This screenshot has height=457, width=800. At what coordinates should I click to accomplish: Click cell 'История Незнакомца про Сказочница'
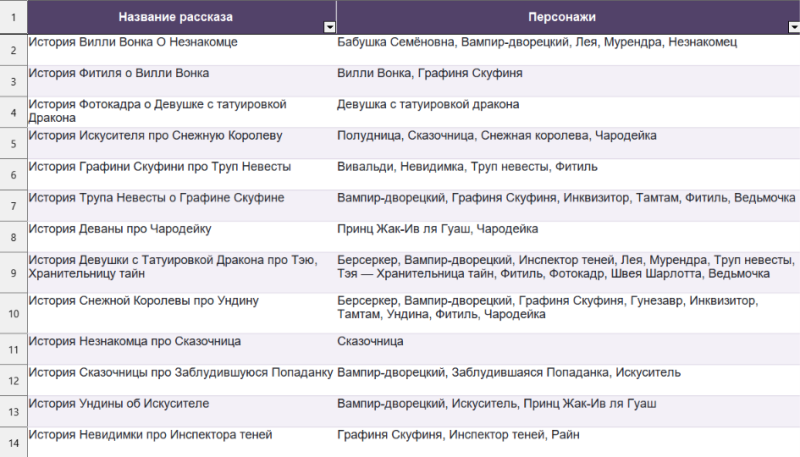[x=182, y=349]
